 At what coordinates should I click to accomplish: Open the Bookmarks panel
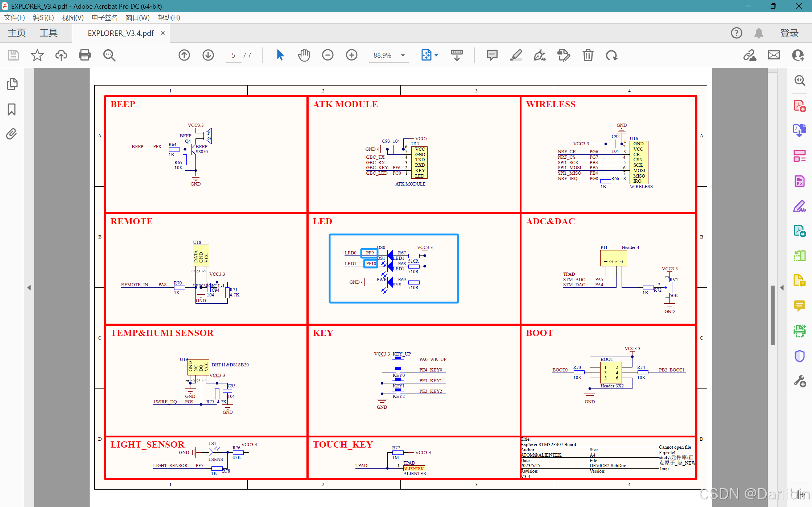12,109
